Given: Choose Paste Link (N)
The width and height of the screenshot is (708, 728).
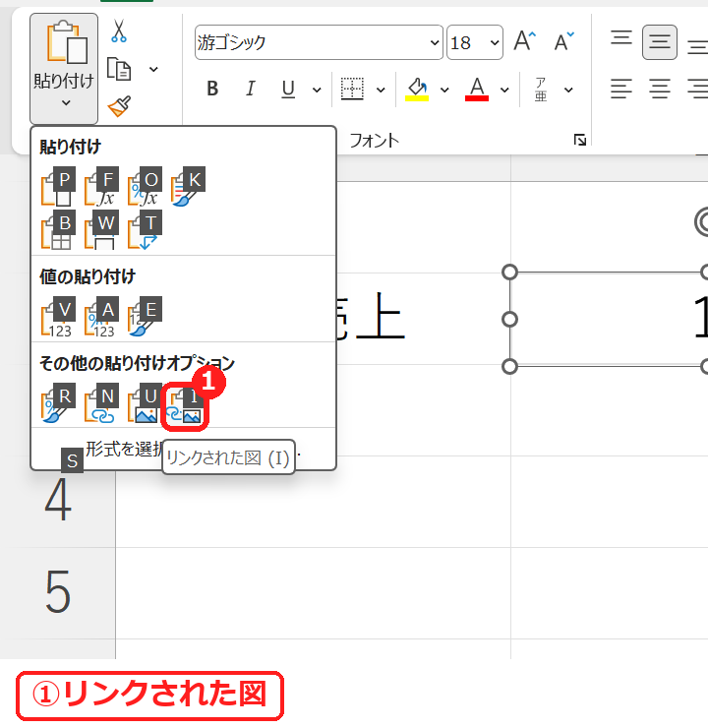Looking at the screenshot, I should tap(101, 404).
